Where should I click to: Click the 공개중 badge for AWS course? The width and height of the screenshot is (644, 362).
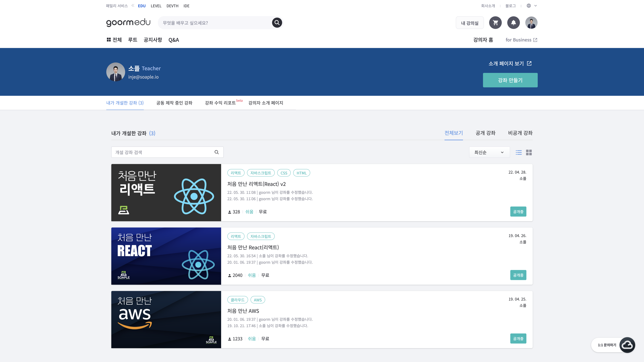click(518, 338)
